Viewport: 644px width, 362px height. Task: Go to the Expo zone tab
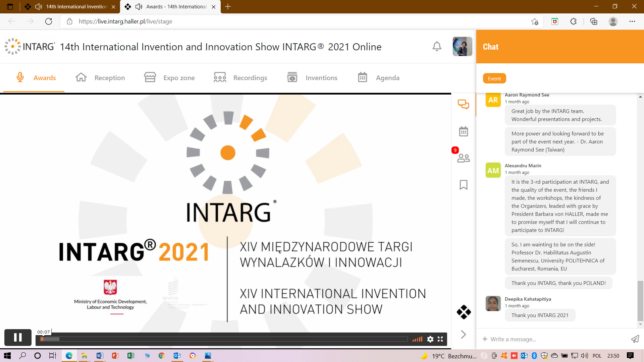[x=169, y=78]
